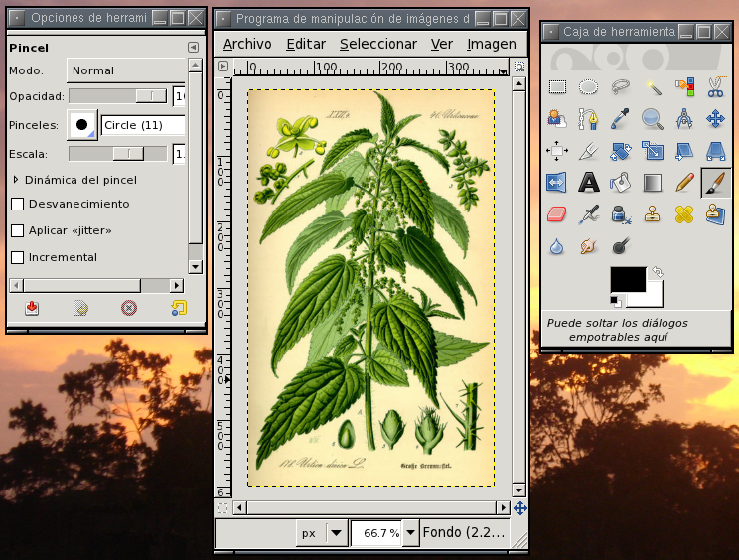This screenshot has width=739, height=560.
Task: Open the 66.7% zoom dropdown
Action: [410, 533]
